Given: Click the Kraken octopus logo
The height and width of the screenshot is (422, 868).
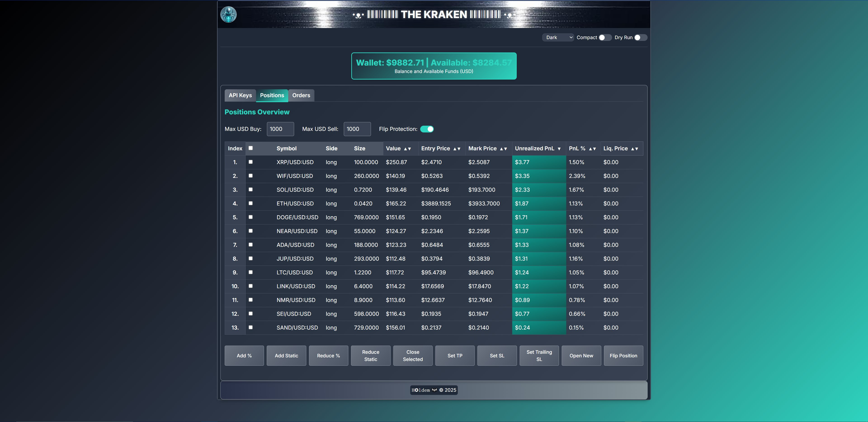Looking at the screenshot, I should pyautogui.click(x=229, y=14).
